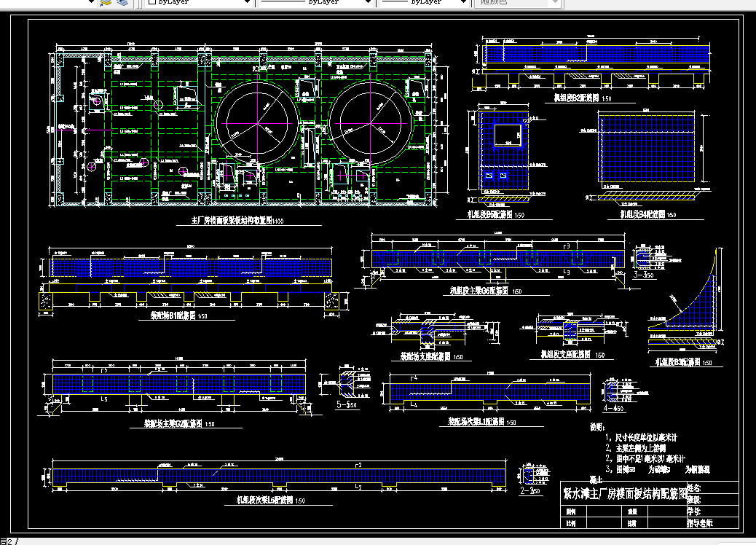756x545 pixels.
Task: Open the ByLayer lineweight dropdown
Action: [425, 2]
